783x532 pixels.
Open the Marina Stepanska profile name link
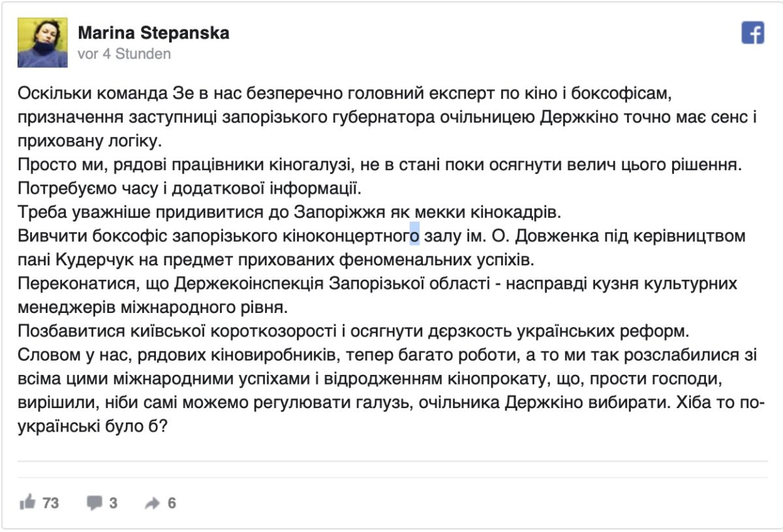[153, 33]
